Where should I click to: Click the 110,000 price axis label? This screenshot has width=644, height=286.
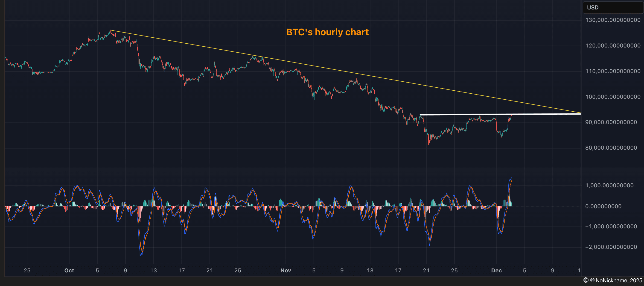[613, 71]
